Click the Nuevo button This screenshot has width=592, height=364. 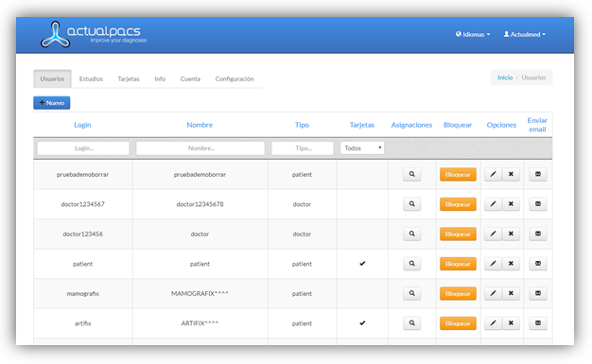point(52,103)
